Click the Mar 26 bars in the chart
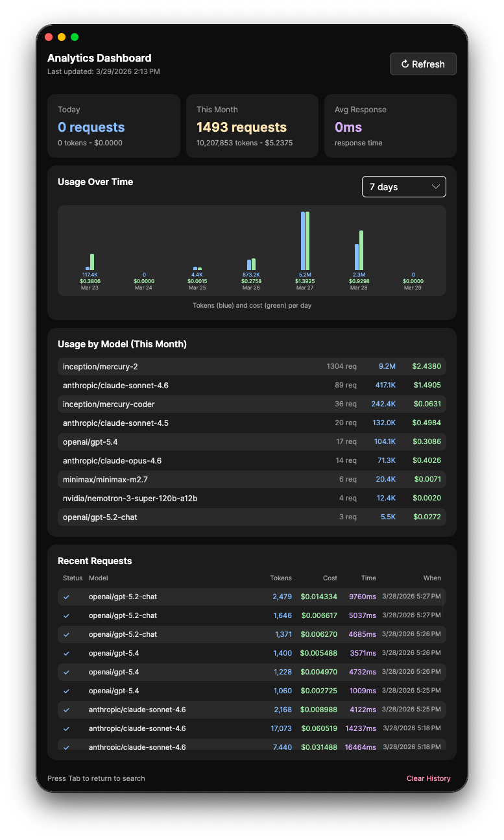 tap(251, 264)
